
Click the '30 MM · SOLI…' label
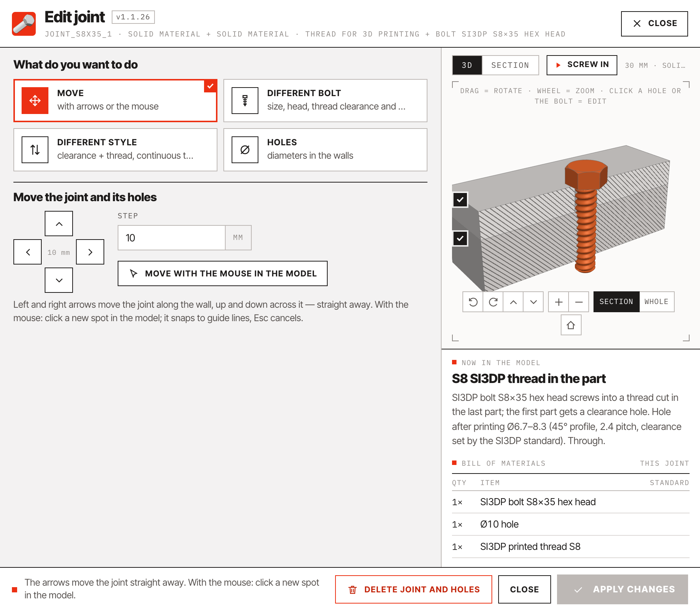click(x=655, y=66)
